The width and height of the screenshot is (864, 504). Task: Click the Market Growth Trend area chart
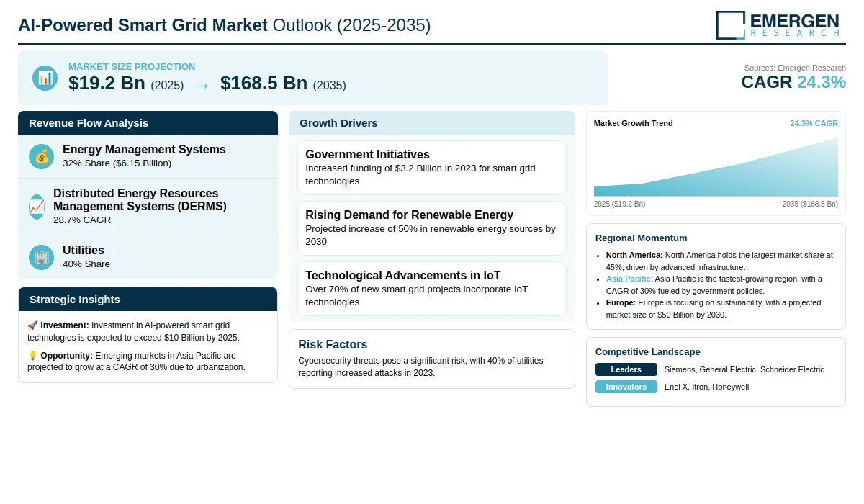click(716, 167)
